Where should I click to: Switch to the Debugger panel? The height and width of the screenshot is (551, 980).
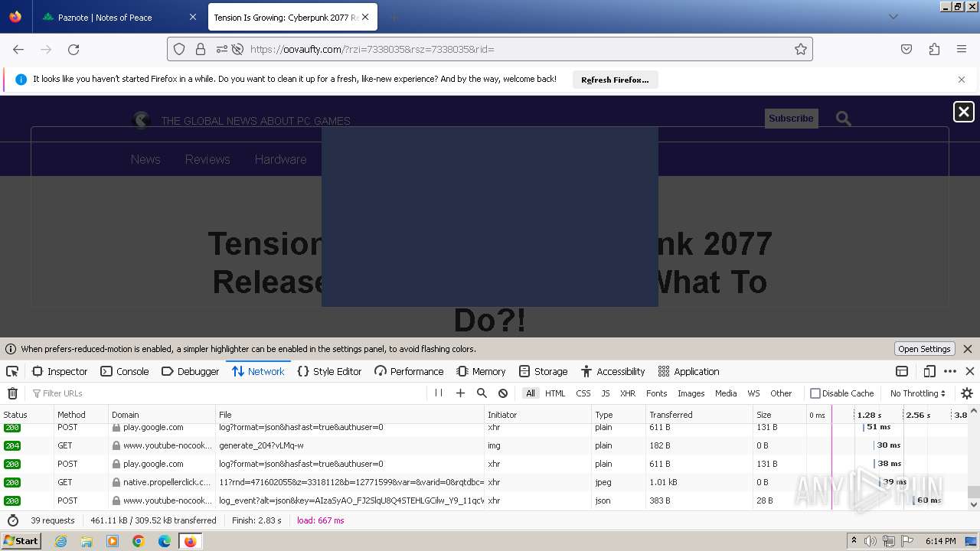tap(191, 371)
